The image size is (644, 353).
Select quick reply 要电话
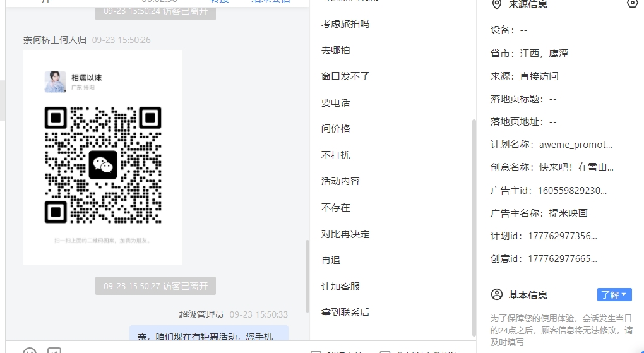pos(335,102)
